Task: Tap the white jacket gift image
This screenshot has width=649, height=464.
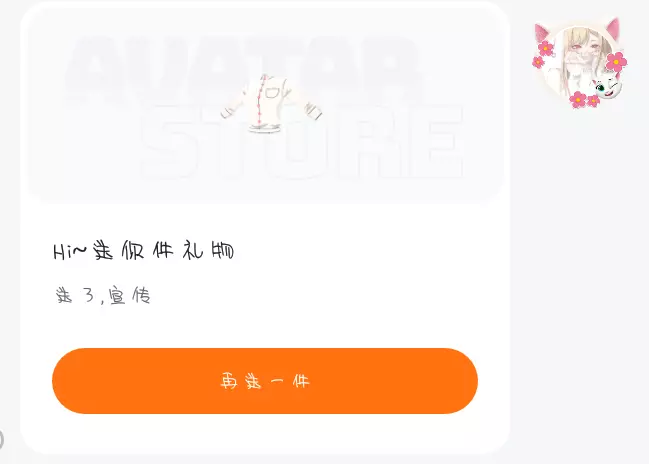Action: pos(271,103)
